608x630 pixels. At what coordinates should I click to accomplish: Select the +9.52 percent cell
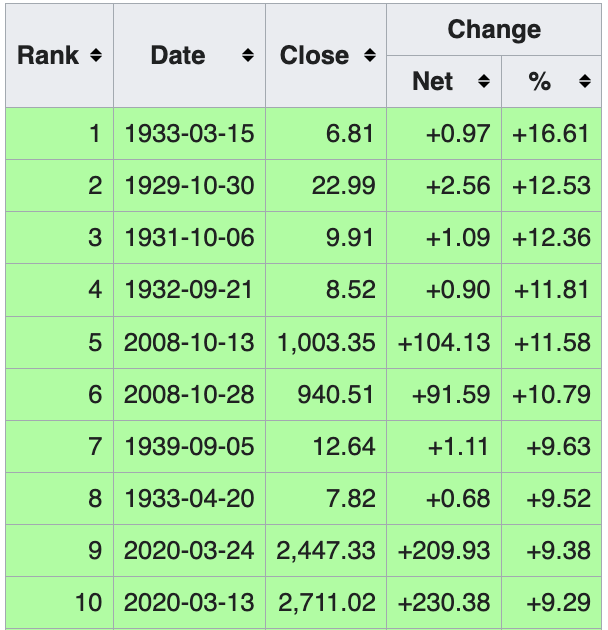pos(551,498)
